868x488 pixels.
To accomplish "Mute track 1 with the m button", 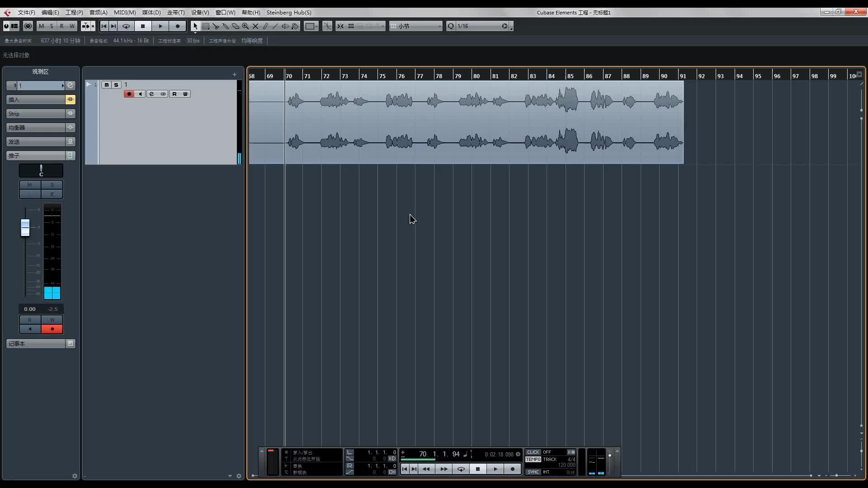I will (x=106, y=84).
